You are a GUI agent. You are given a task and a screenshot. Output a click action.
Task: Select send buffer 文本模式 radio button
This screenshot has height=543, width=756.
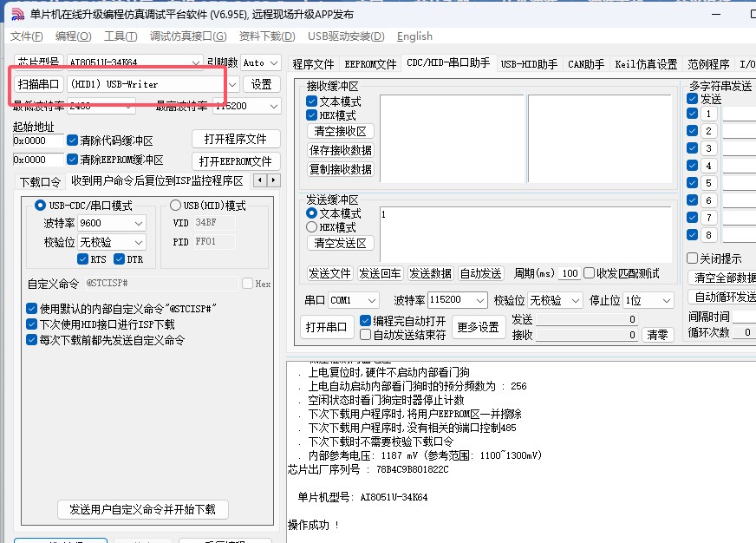[x=311, y=213]
